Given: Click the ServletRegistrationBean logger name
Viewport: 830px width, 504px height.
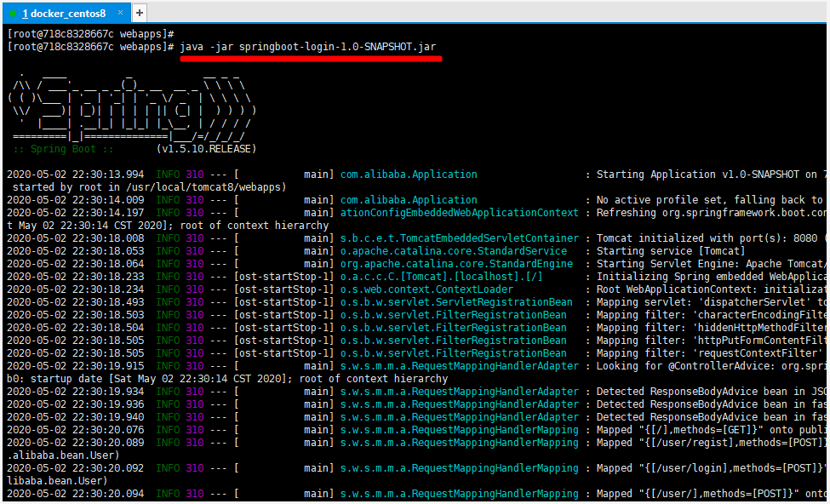Looking at the screenshot, I should (x=456, y=301).
